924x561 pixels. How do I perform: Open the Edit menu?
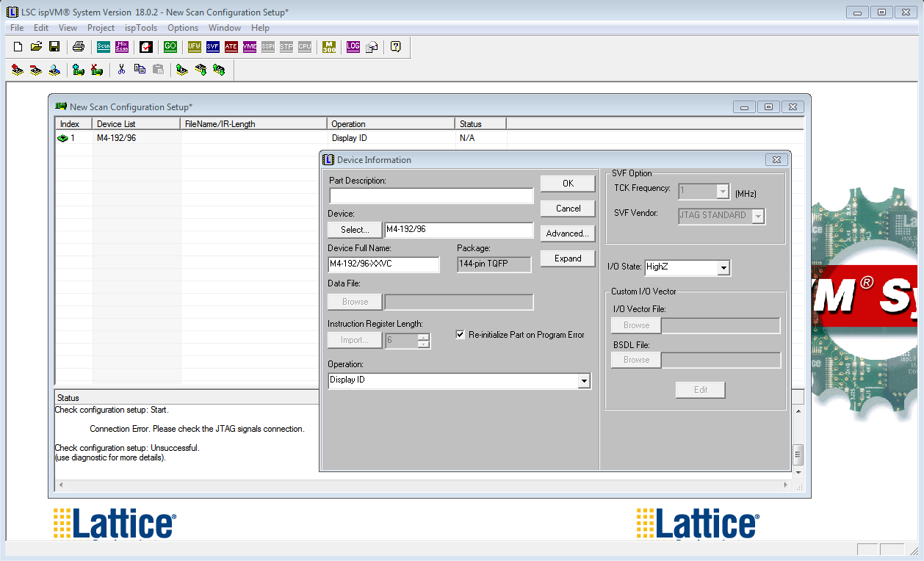coord(41,28)
